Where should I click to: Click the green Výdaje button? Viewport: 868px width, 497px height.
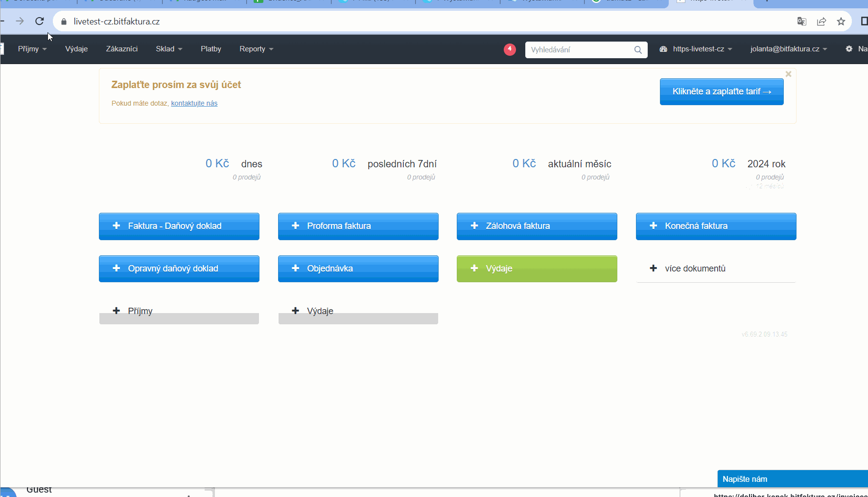click(537, 269)
